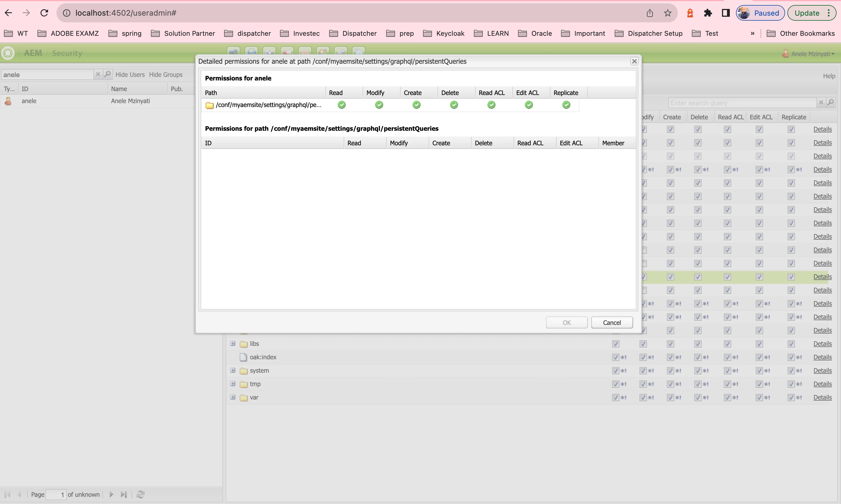
Task: Click the share icon in the address bar
Action: click(649, 13)
